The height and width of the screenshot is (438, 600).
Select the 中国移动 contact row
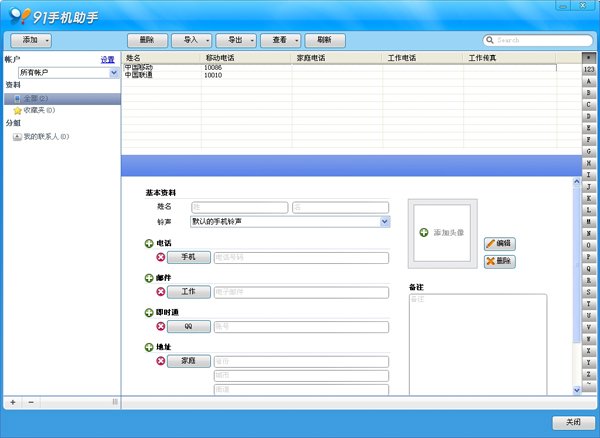[x=339, y=68]
